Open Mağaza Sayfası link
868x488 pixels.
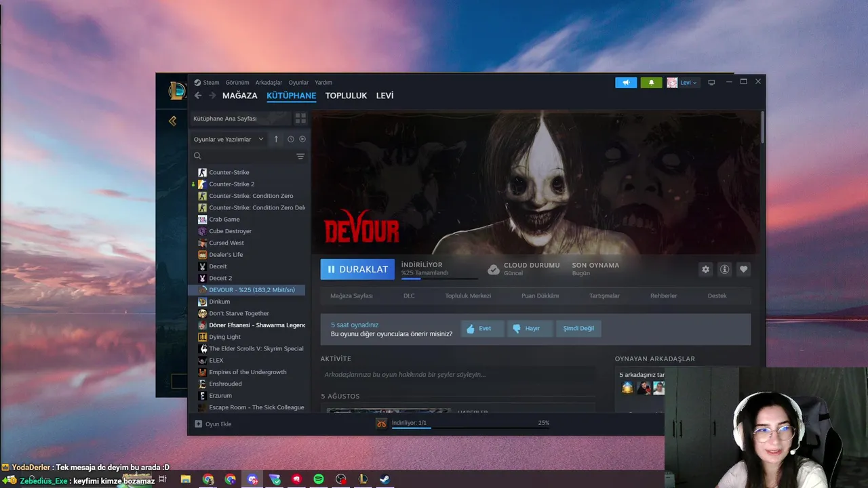click(351, 296)
